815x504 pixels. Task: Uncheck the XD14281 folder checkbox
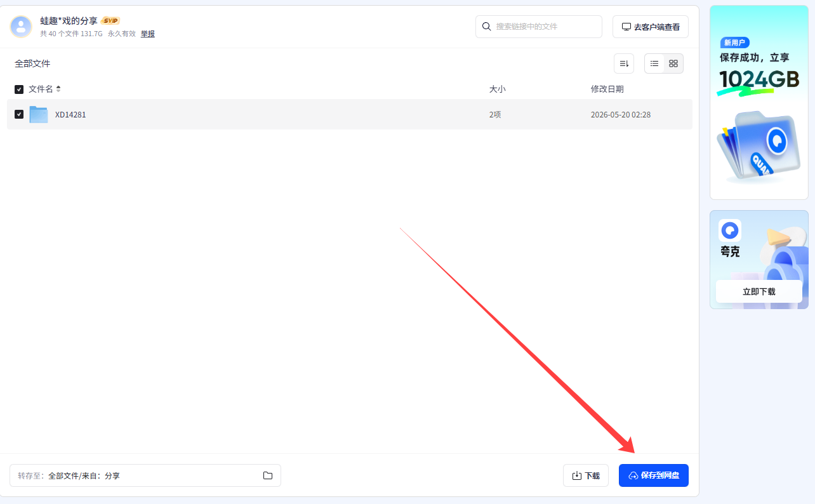tap(19, 114)
